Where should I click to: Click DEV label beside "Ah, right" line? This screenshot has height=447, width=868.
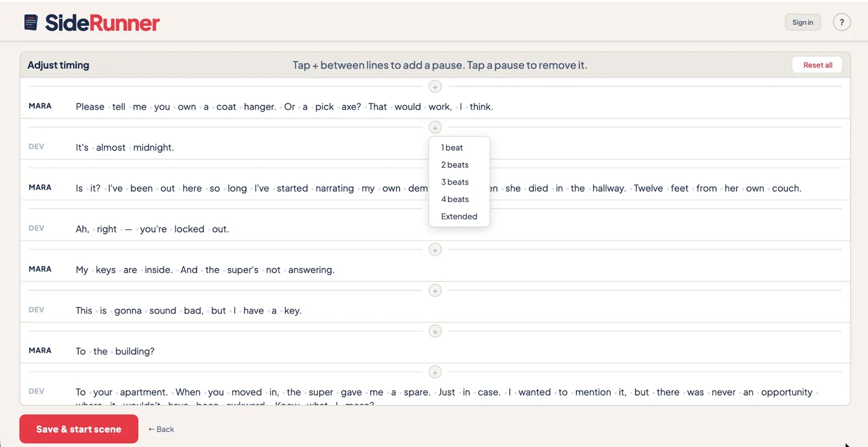click(37, 228)
